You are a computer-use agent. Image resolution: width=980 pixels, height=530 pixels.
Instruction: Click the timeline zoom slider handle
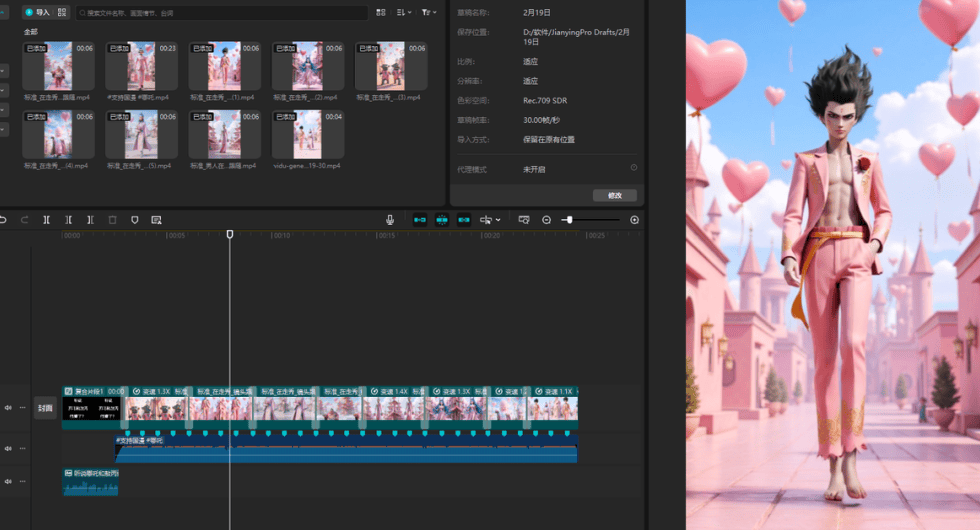(x=568, y=220)
